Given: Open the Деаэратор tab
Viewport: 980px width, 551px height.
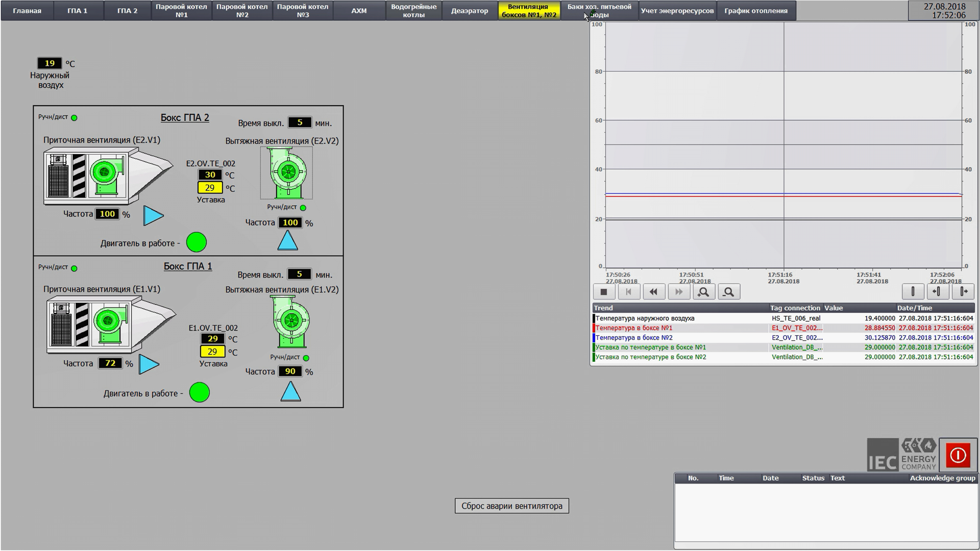Looking at the screenshot, I should pos(469,11).
